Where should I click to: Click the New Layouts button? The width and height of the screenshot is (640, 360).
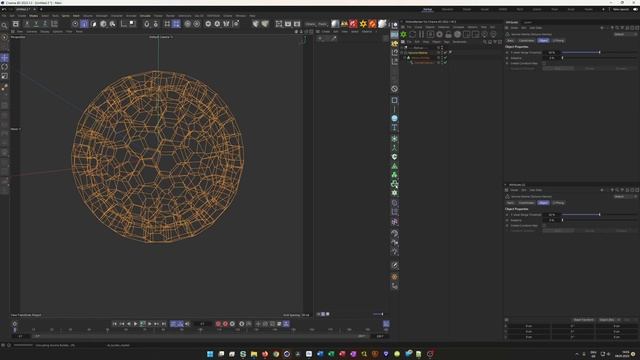point(621,9)
